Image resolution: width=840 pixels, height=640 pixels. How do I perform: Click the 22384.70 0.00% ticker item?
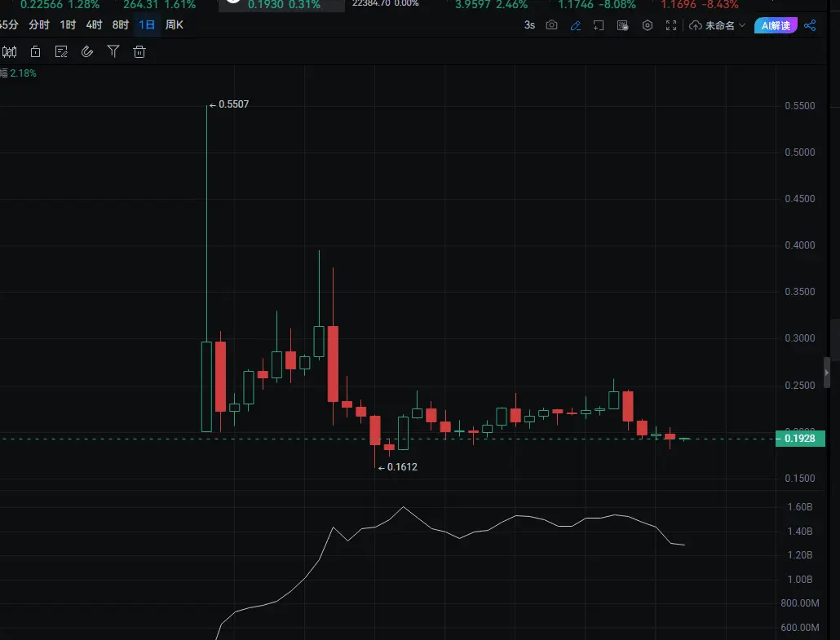tap(385, 4)
